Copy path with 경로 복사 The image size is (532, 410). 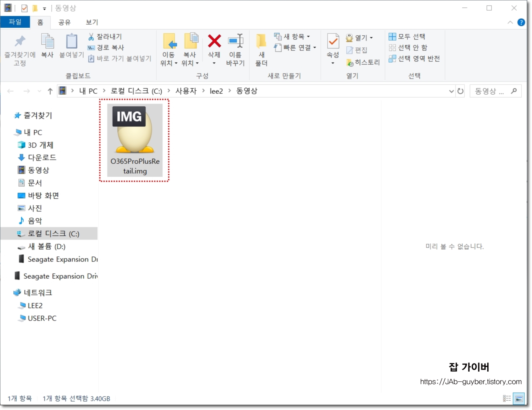(106, 47)
